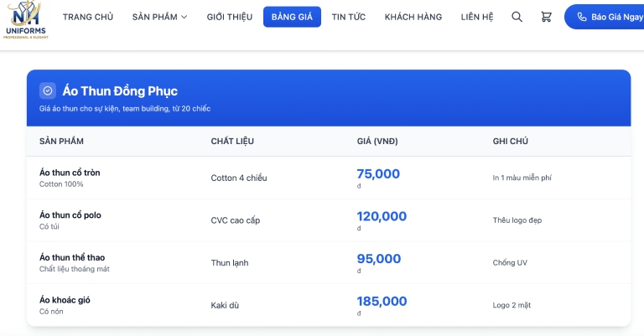Click the NH Uniforms logo
The width and height of the screenshot is (644, 336).
point(26,20)
